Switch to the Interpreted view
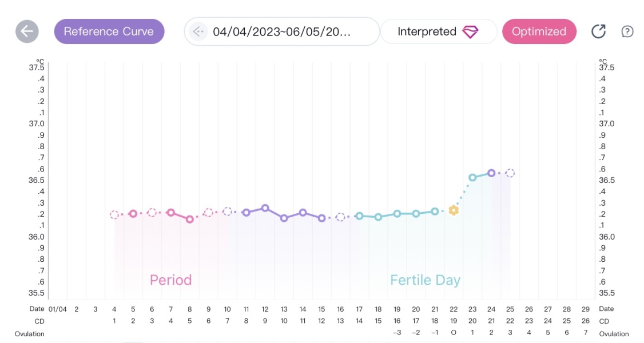644x343 pixels. pyautogui.click(x=427, y=31)
